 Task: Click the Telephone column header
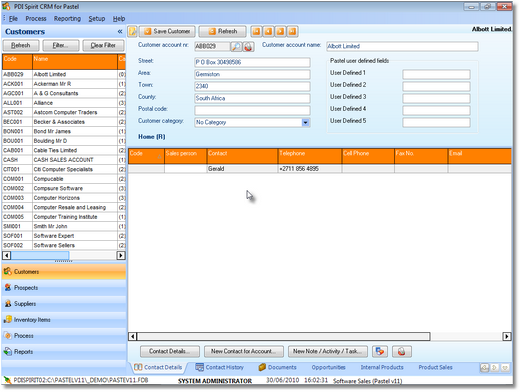(310, 156)
